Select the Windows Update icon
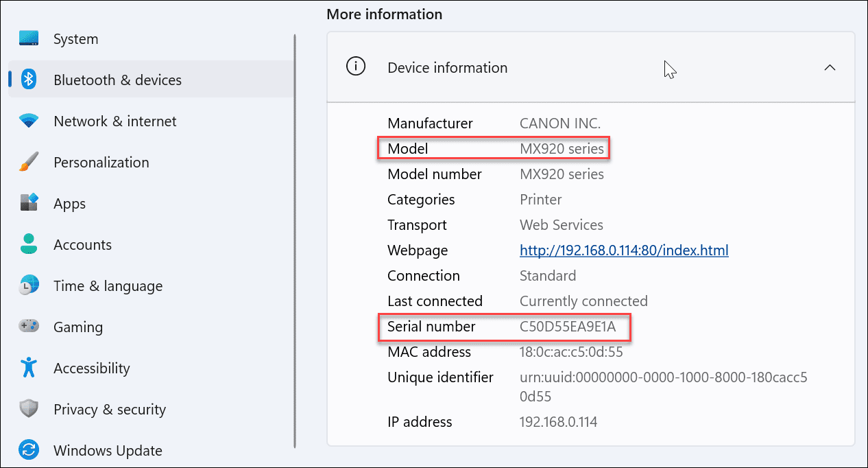Image resolution: width=868 pixels, height=468 pixels. (x=29, y=450)
